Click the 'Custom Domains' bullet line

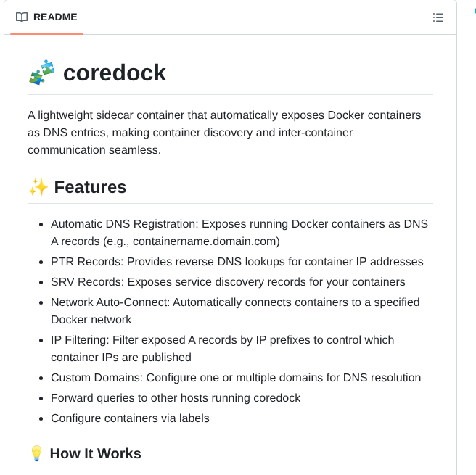[x=236, y=378]
